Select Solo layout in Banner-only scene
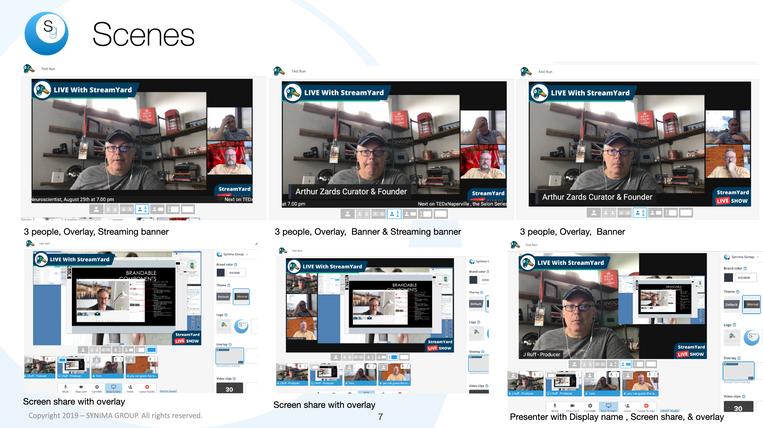763x428 pixels. coord(594,213)
